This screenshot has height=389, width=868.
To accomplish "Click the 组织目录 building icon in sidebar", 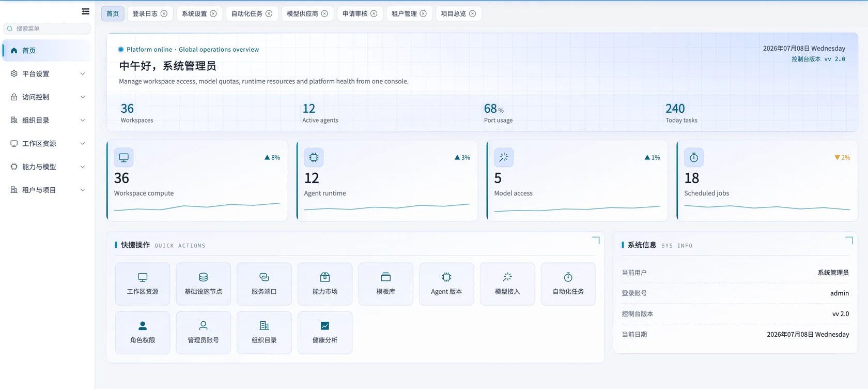I will tap(14, 121).
